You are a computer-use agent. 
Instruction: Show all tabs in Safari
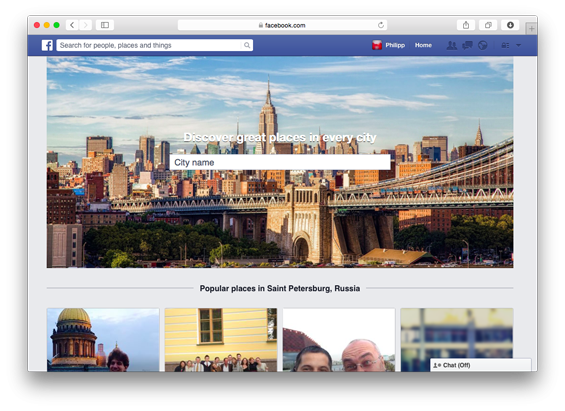(488, 25)
